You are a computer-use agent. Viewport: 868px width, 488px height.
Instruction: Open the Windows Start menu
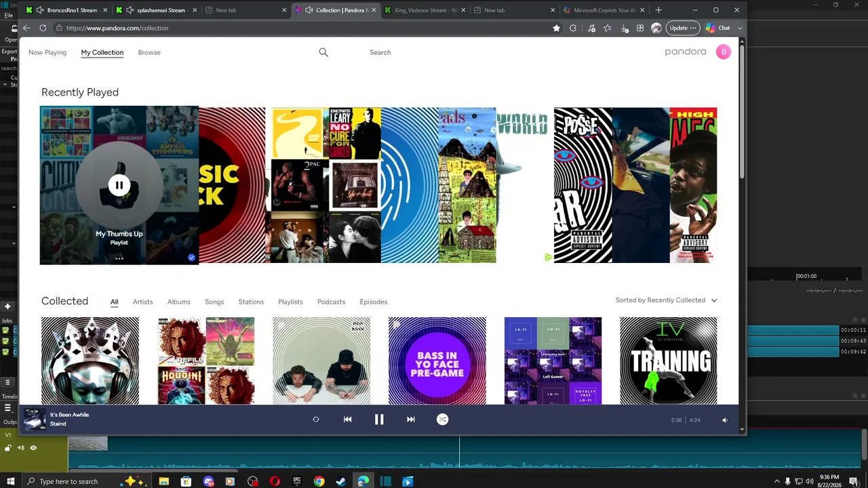pyautogui.click(x=10, y=481)
